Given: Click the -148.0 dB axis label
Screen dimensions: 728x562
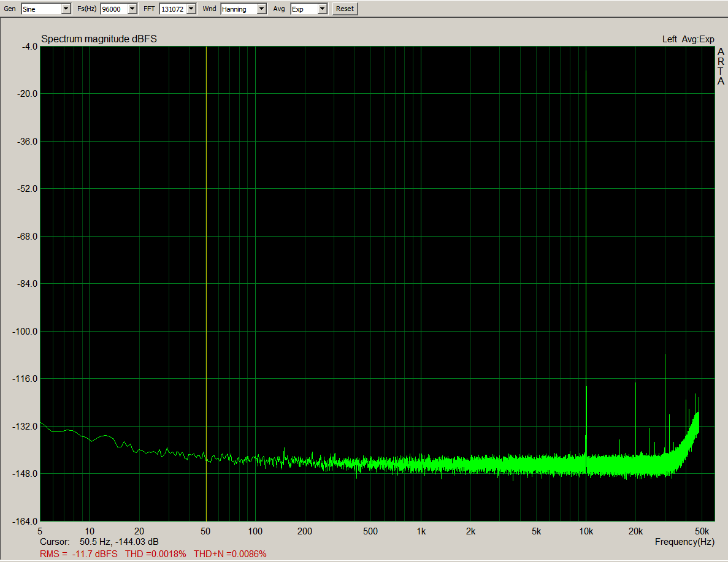Looking at the screenshot, I should coord(25,474).
